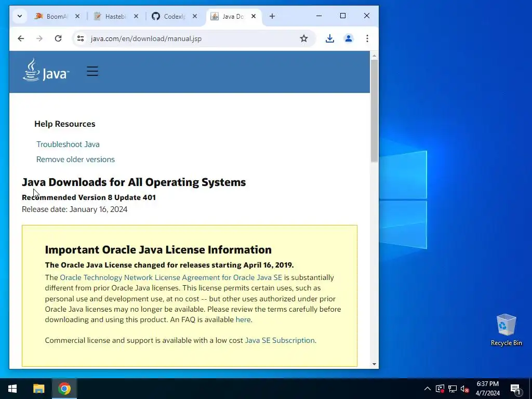This screenshot has width=532, height=399.
Task: View site information icon in address bar
Action: click(x=81, y=38)
